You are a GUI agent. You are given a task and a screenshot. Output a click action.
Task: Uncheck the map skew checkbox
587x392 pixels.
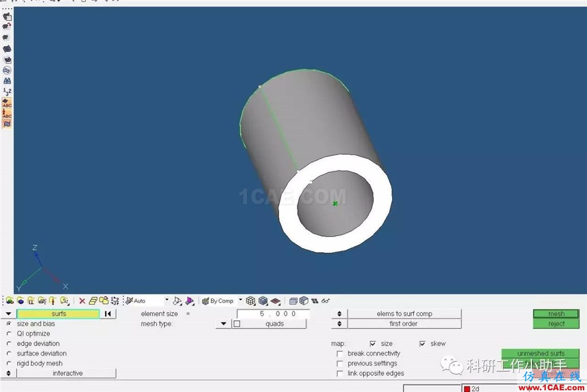tap(422, 344)
